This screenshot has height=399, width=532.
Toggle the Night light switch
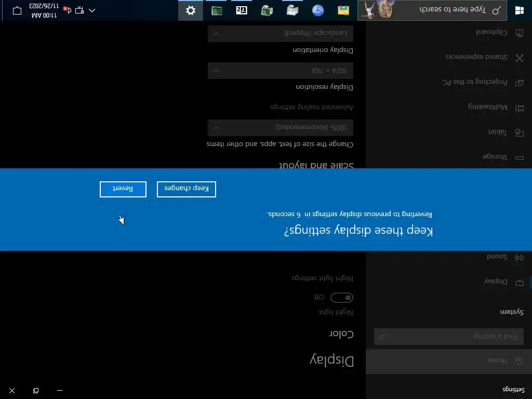[x=342, y=298]
